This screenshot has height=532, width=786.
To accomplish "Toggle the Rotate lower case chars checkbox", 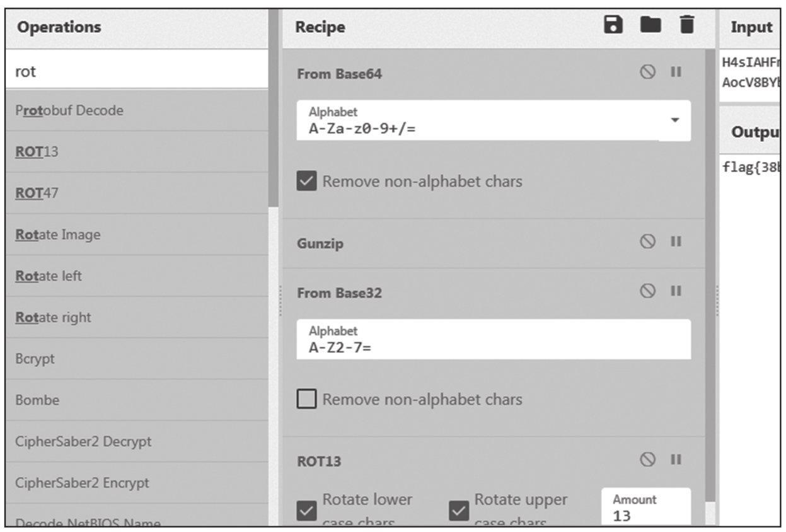I will click(307, 510).
